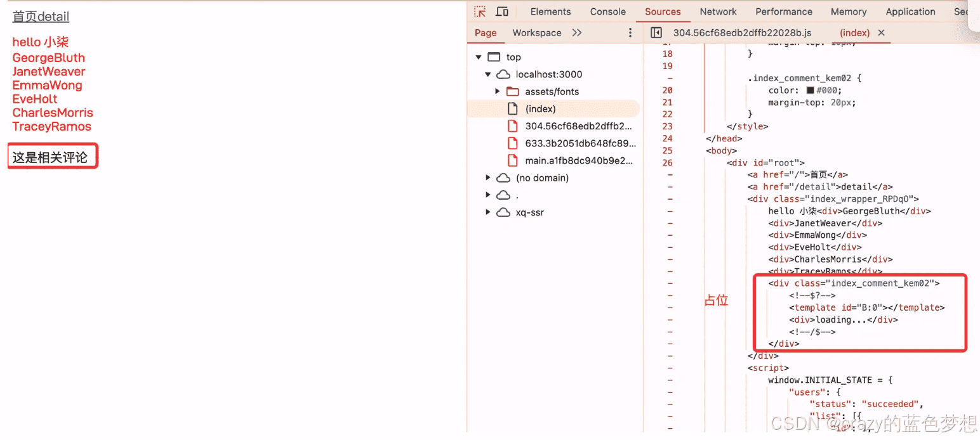Click the top frame window icon
The height and width of the screenshot is (440, 980).
pos(494,57)
